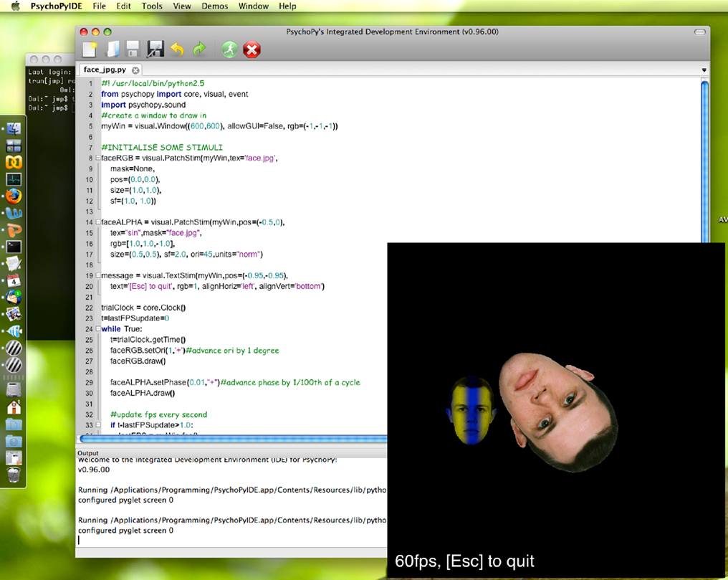Create a new file with the toolbar icon
The image size is (728, 580).
[x=90, y=49]
